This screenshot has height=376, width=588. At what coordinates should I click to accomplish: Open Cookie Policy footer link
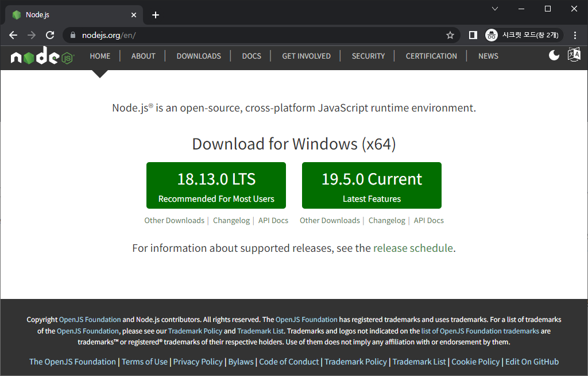pos(475,362)
